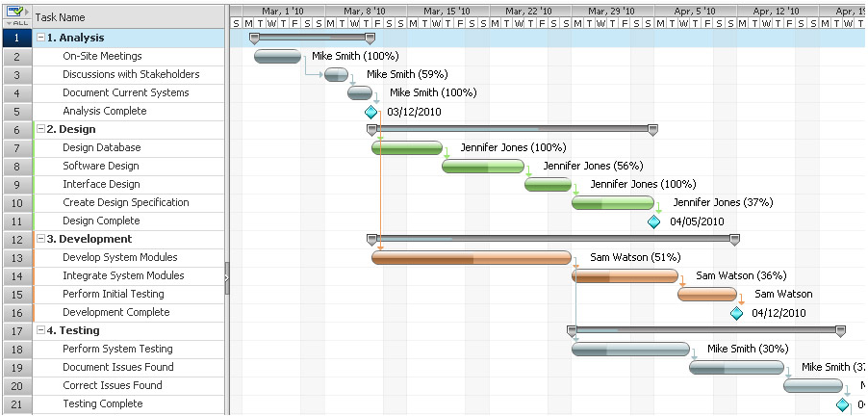This screenshot has height=416, width=868.
Task: Select the On-Site Meetings task name
Action: click(102, 56)
